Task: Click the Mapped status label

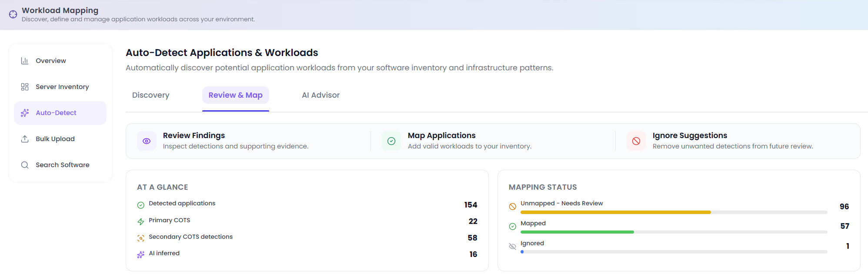Action: coord(533,223)
